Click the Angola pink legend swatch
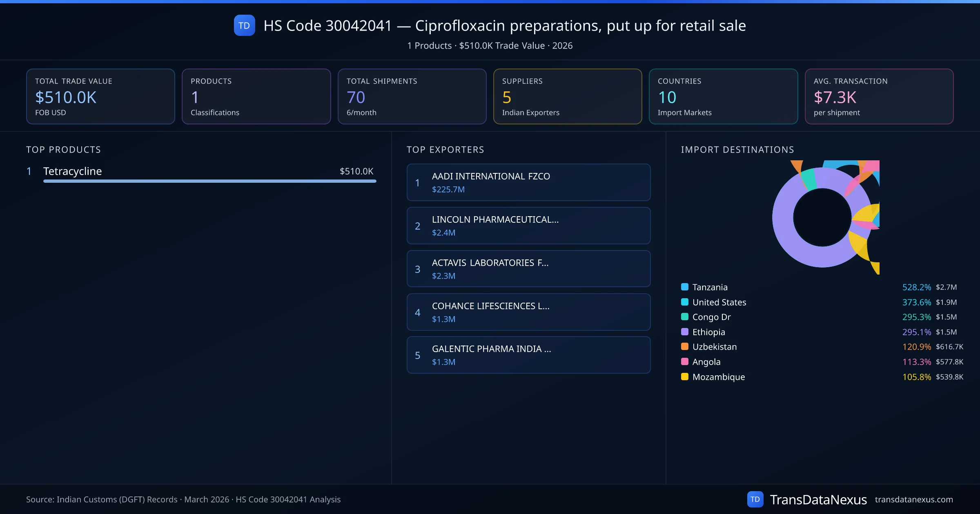980x514 pixels. (685, 361)
